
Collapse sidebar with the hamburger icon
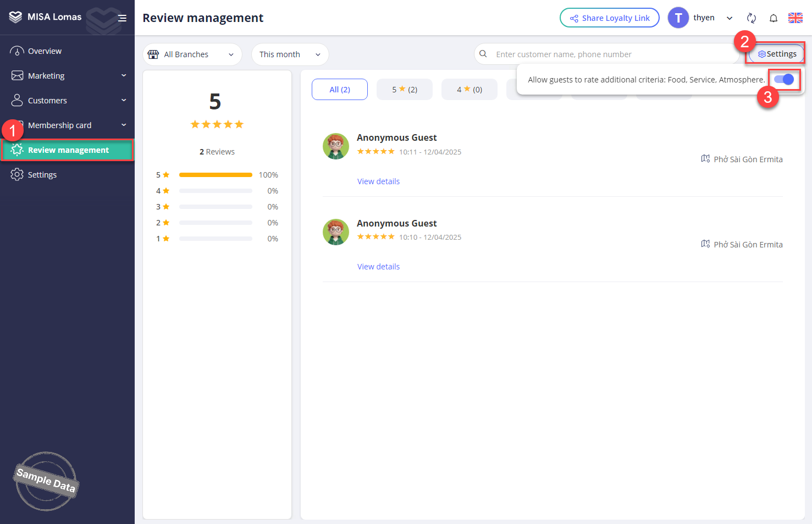click(x=122, y=18)
